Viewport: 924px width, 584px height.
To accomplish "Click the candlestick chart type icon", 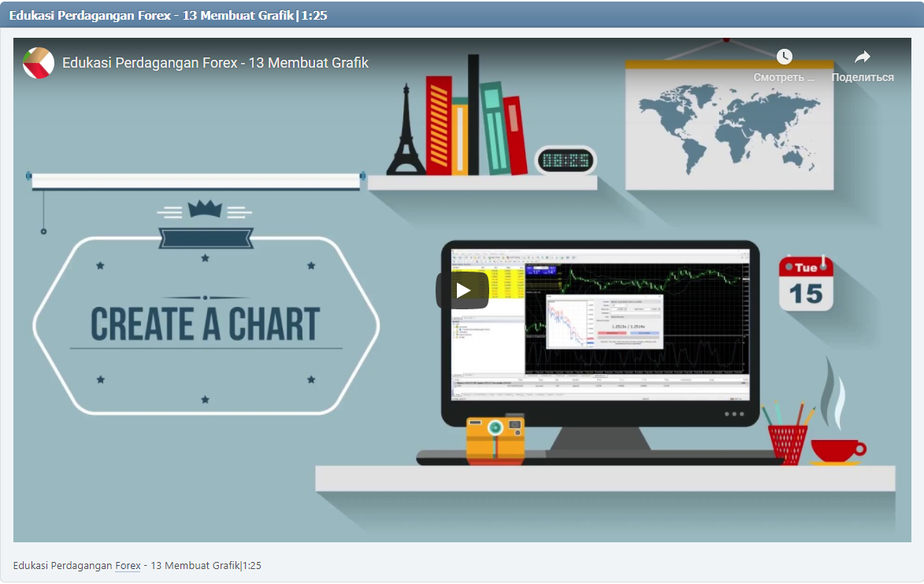I will click(529, 257).
